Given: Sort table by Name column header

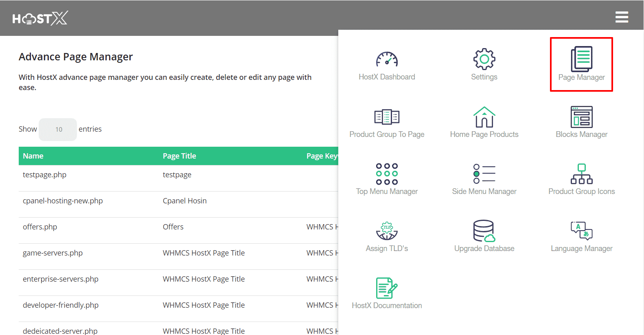Looking at the screenshot, I should pyautogui.click(x=33, y=156).
